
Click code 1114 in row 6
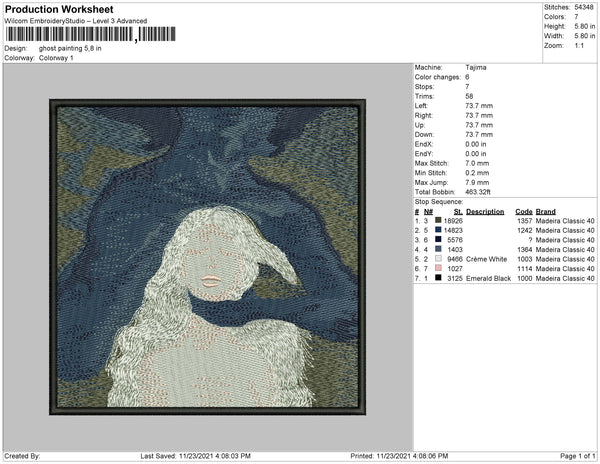(525, 269)
